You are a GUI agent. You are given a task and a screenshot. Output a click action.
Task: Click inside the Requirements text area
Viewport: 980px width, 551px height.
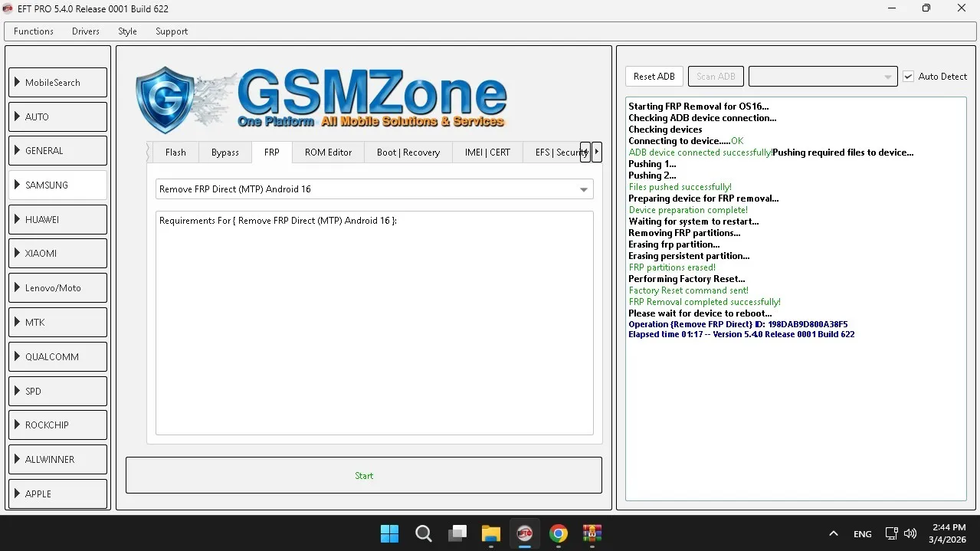point(374,322)
